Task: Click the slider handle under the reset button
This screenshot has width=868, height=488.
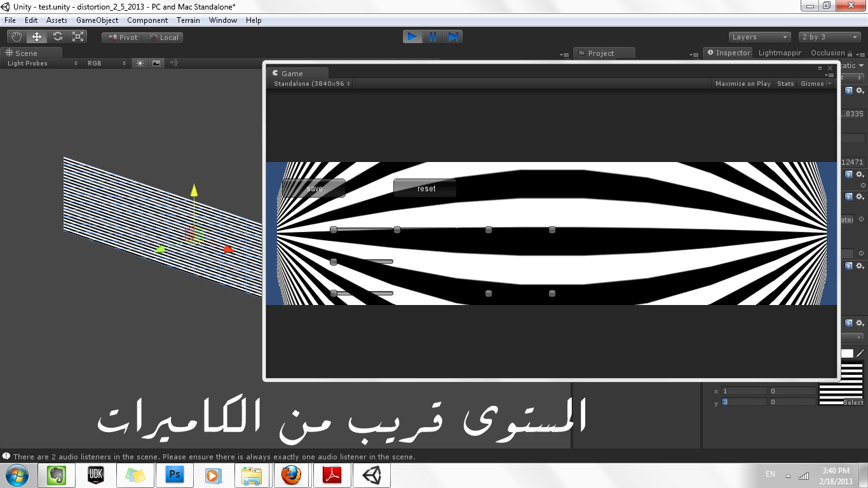Action: pyautogui.click(x=397, y=229)
